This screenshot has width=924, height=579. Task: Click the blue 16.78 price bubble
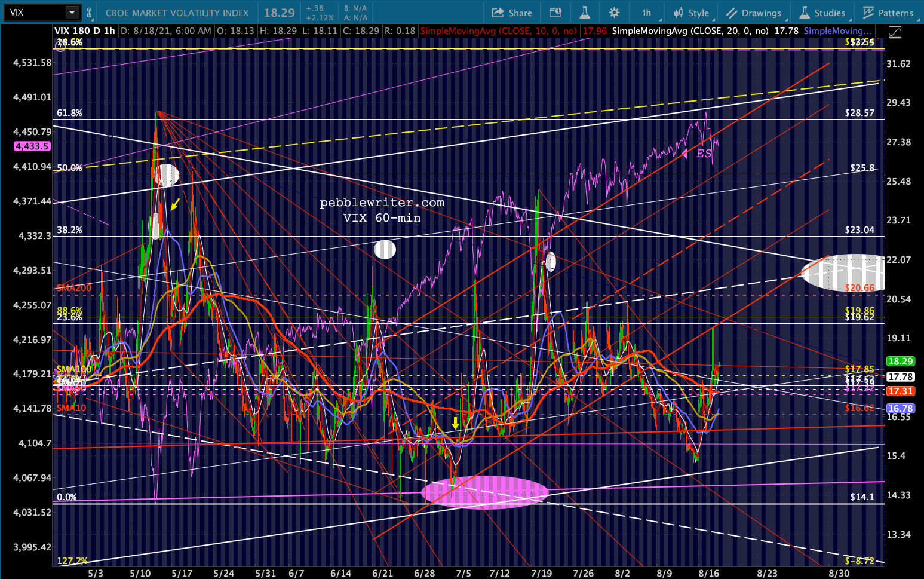click(x=900, y=409)
